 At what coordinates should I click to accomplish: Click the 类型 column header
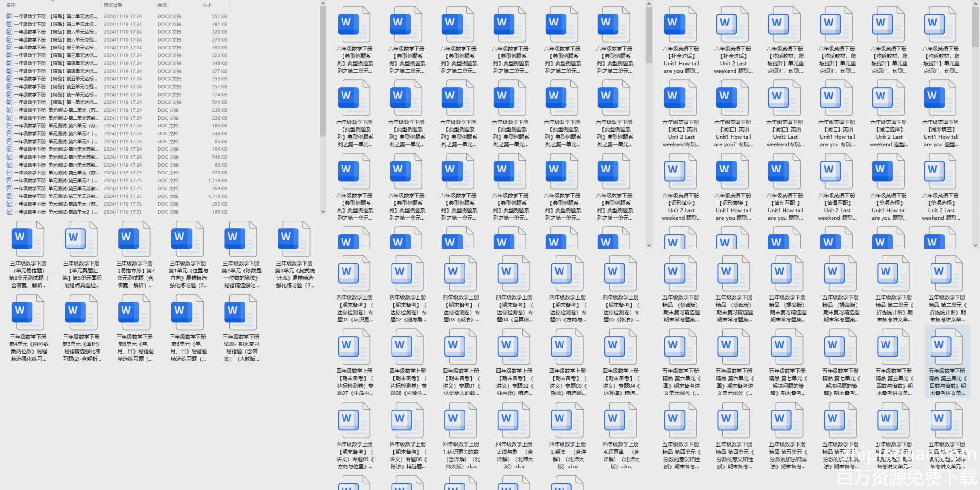[x=162, y=5]
